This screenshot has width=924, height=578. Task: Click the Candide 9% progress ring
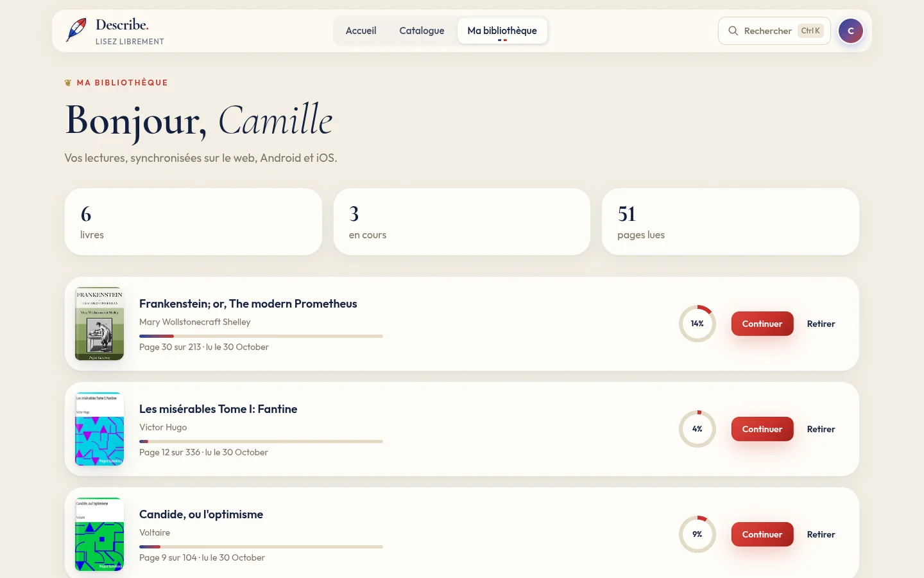[697, 534]
